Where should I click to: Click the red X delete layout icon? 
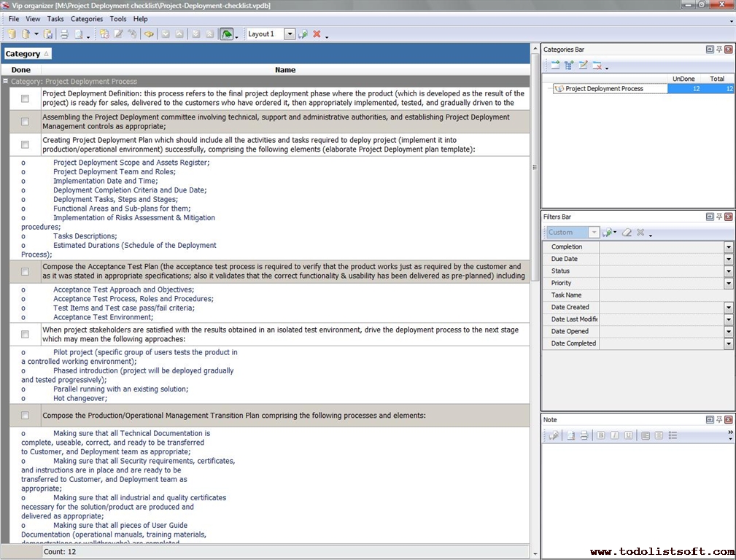tap(317, 34)
